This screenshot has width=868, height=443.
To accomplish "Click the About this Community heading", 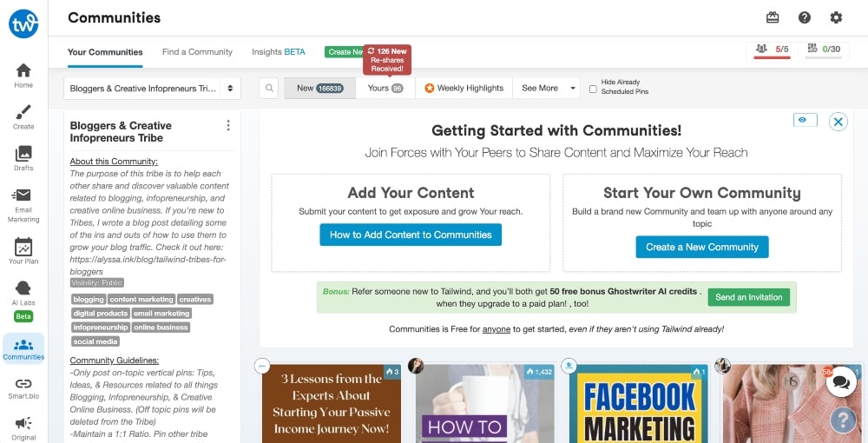I will pos(114,162).
